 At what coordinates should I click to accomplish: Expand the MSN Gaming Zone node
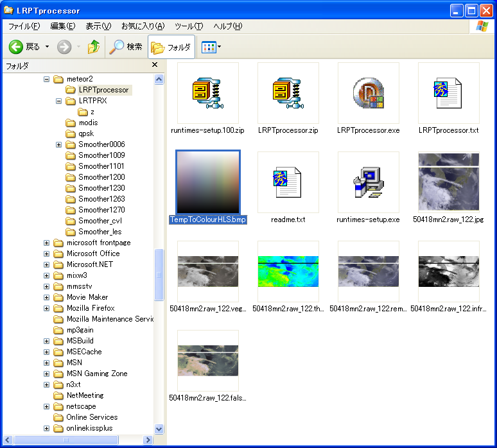[47, 374]
